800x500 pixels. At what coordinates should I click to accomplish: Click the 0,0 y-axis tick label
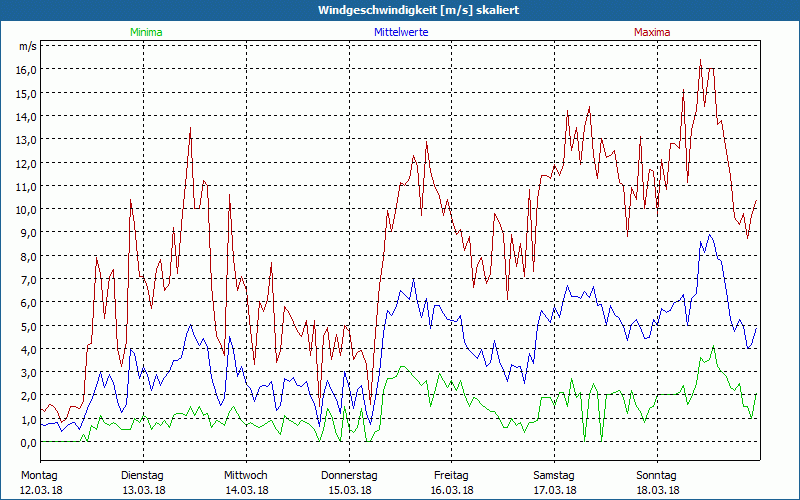tap(27, 443)
